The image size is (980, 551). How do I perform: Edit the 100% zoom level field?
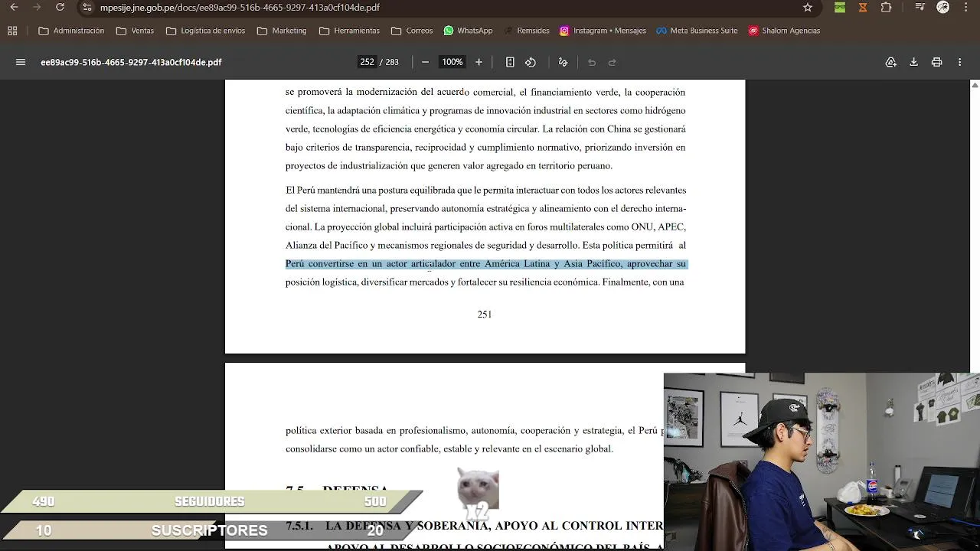pos(452,62)
